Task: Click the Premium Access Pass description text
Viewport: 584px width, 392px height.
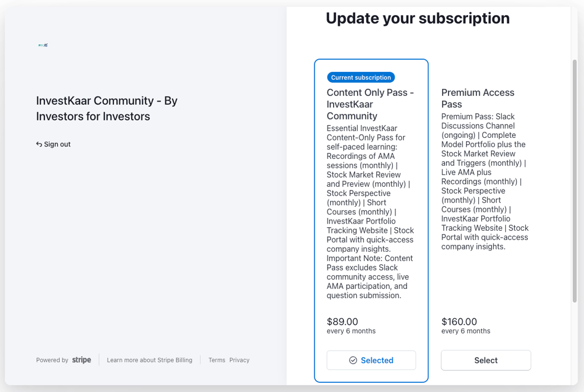Action: click(485, 181)
